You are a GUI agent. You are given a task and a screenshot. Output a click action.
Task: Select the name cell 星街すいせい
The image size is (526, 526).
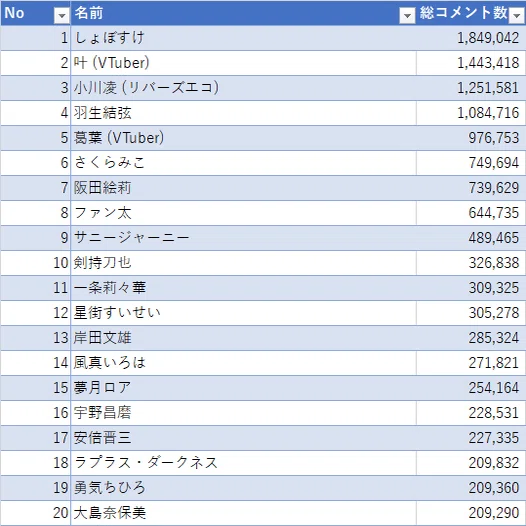(x=244, y=313)
